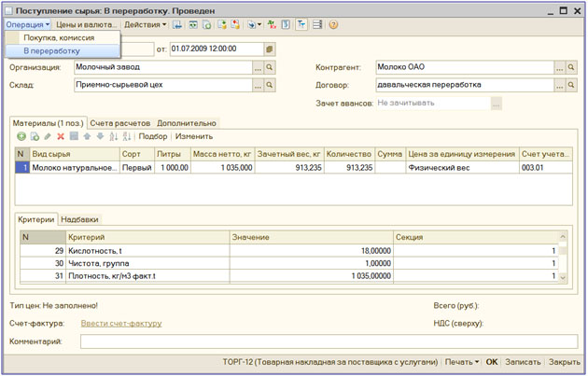Select the Кислотность, t criterion row

[x=289, y=251]
